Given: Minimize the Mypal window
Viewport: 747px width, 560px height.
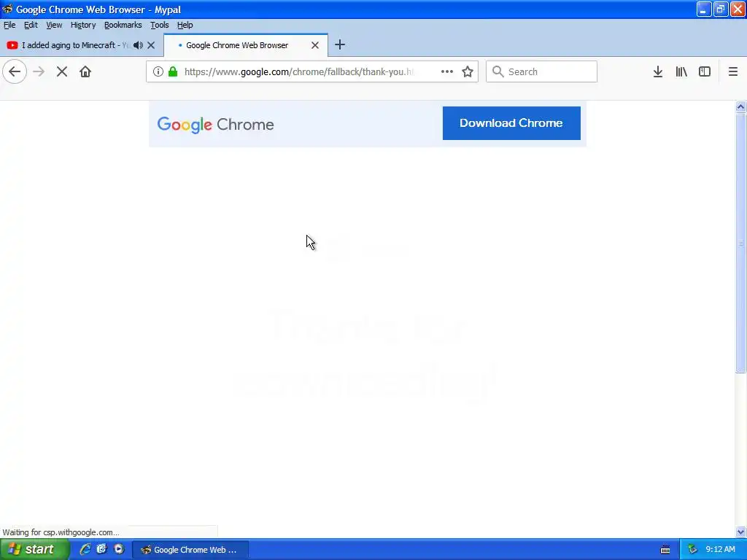Looking at the screenshot, I should coord(704,9).
